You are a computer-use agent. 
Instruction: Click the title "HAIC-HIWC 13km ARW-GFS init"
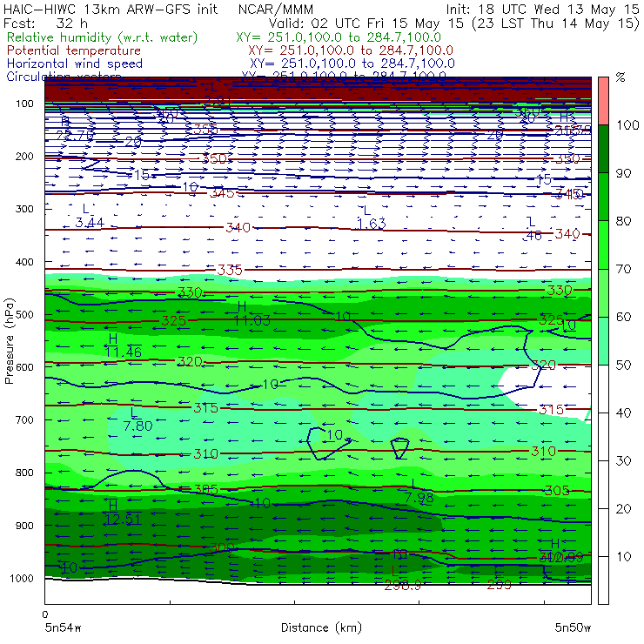pos(111,9)
